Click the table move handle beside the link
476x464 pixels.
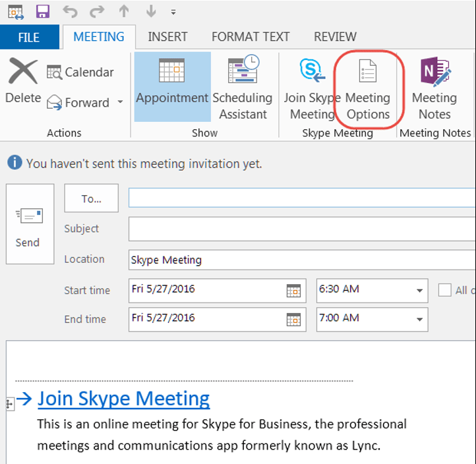[10, 404]
